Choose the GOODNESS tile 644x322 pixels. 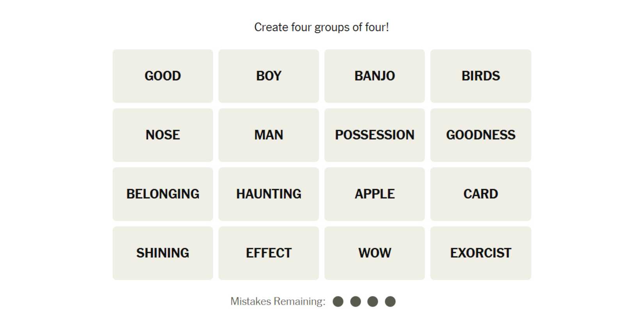[x=480, y=135]
